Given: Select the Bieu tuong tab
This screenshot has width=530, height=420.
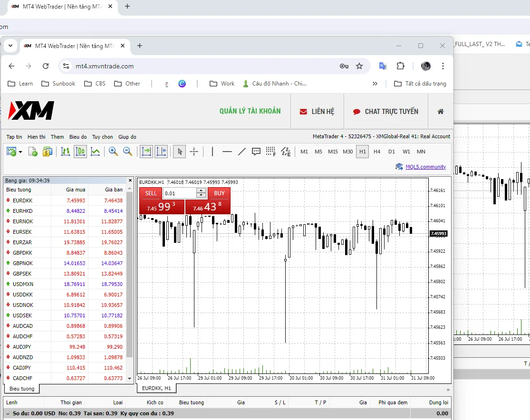Looking at the screenshot, I should pos(22,389).
